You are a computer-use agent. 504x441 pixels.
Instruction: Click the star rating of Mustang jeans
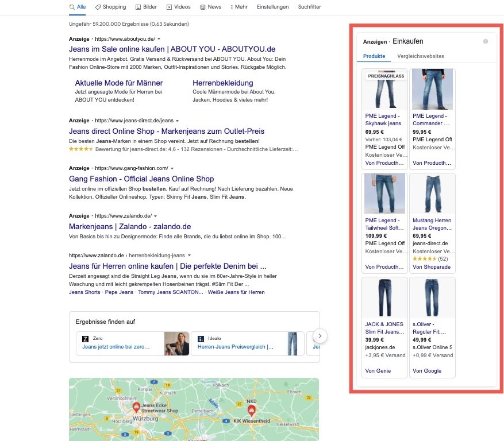(425, 259)
